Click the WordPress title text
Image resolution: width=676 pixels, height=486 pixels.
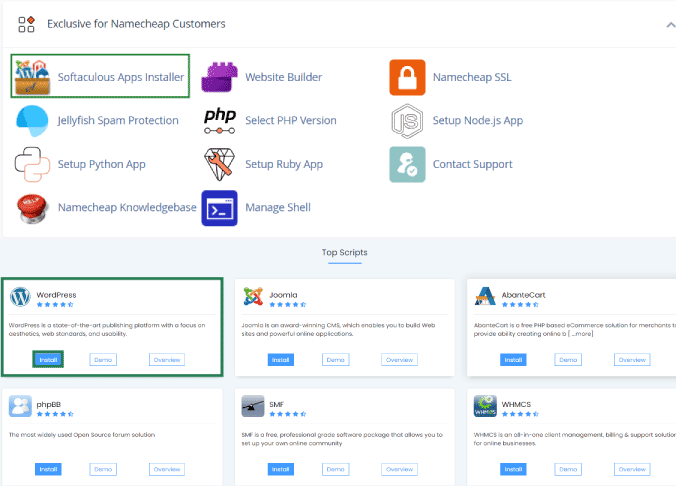56,295
